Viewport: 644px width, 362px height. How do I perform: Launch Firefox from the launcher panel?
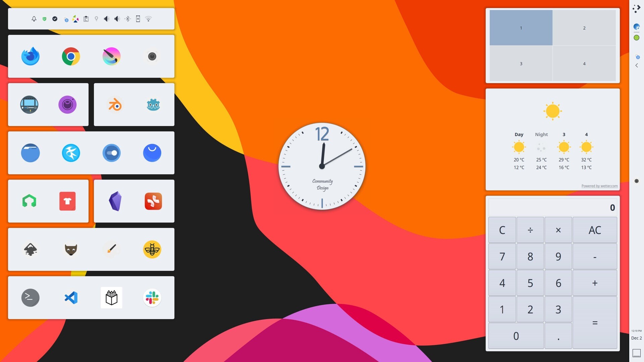[30, 56]
